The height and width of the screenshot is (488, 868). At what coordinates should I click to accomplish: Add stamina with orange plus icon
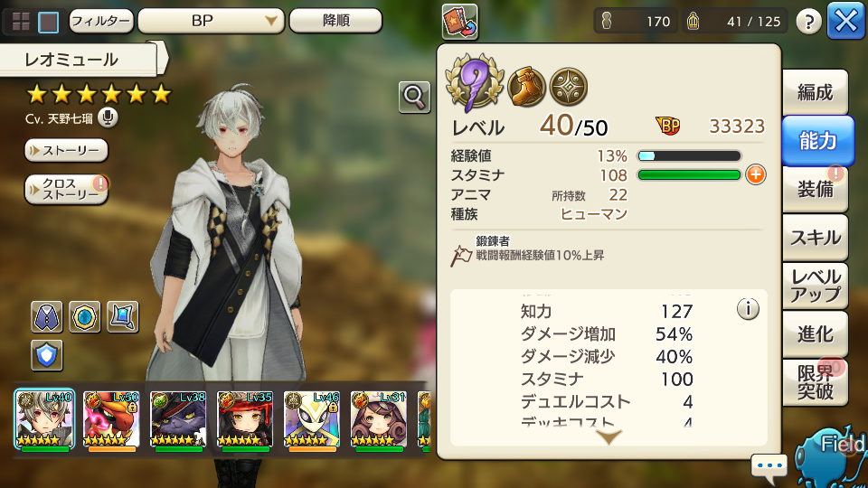pyautogui.click(x=756, y=174)
